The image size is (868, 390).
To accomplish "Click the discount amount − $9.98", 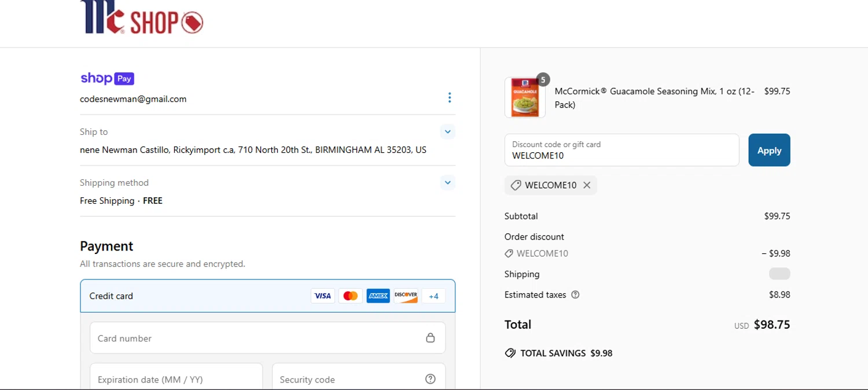I will [x=776, y=253].
